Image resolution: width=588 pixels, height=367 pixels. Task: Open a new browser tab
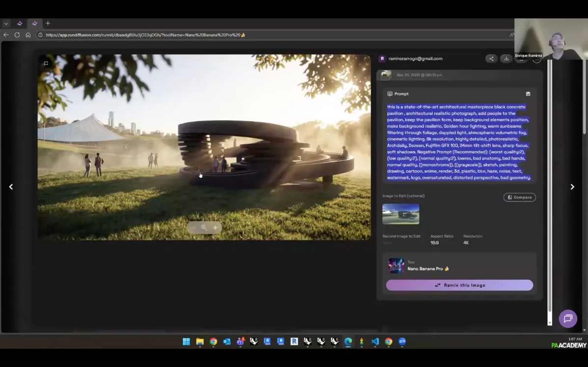pyautogui.click(x=48, y=24)
